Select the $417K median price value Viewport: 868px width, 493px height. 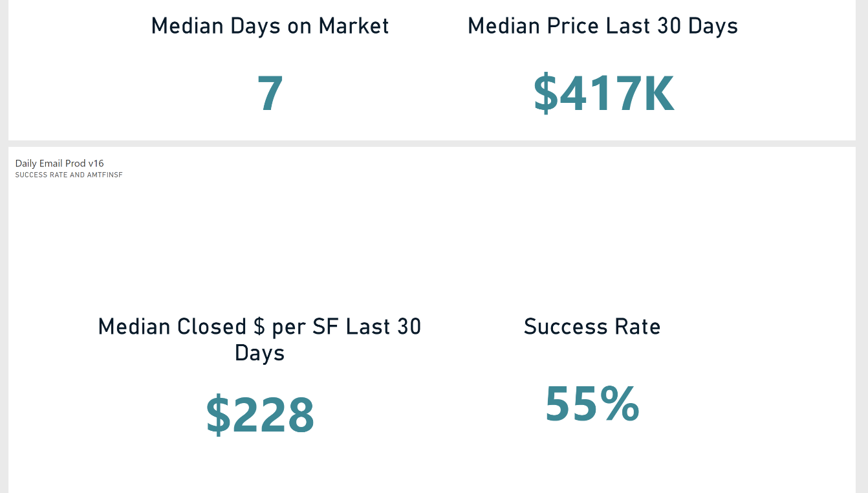[x=603, y=94]
